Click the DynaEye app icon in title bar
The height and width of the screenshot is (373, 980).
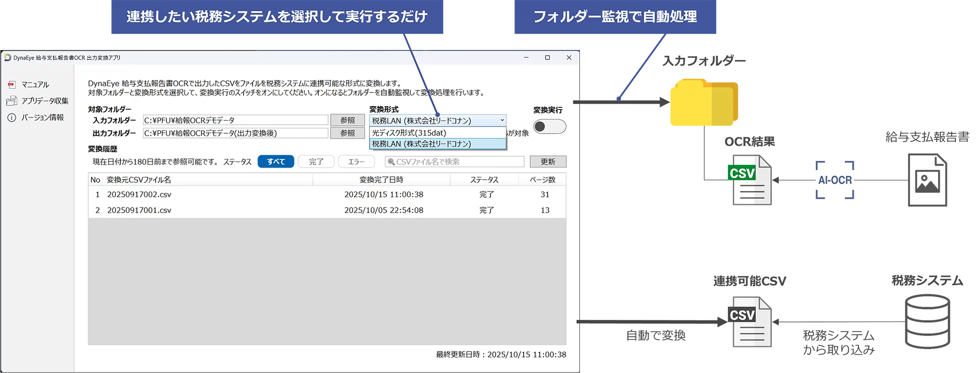point(8,58)
